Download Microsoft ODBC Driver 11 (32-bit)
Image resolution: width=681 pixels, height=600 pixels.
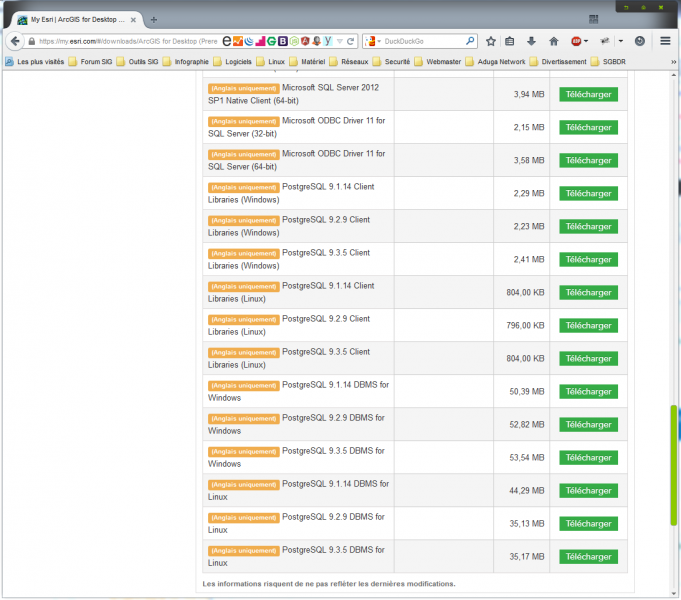[x=588, y=127]
